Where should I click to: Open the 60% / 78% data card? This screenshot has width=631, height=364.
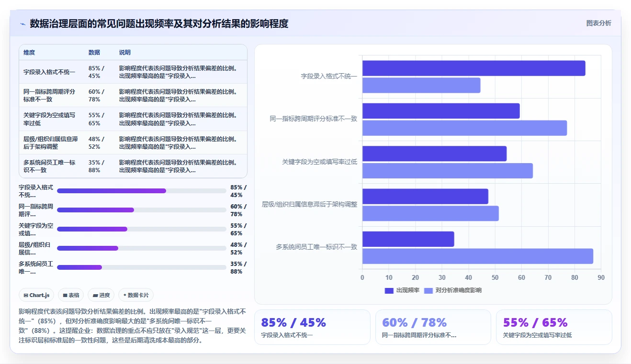click(433, 327)
